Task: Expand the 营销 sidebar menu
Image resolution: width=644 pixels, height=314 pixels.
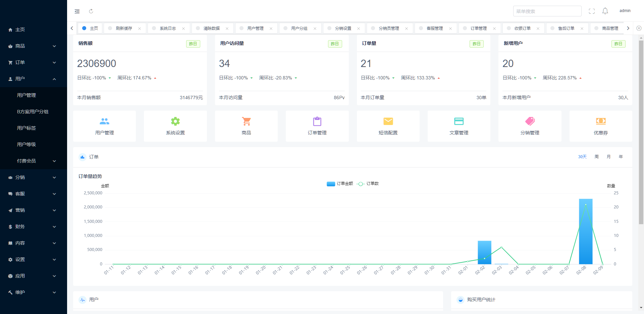Action: click(34, 210)
